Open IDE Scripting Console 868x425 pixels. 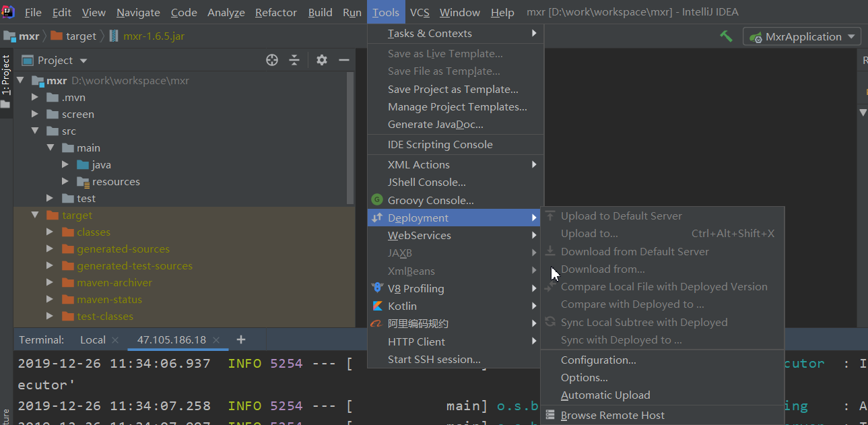455,145
